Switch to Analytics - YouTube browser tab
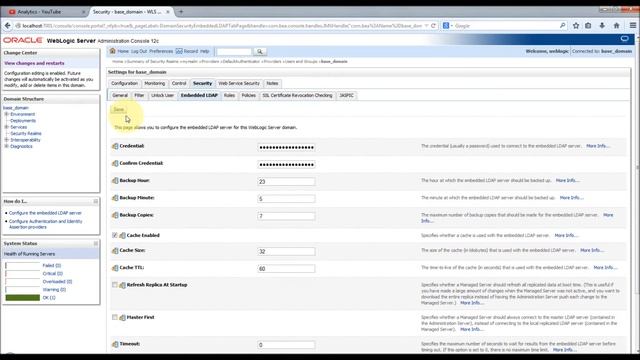640x360 pixels. pos(45,12)
